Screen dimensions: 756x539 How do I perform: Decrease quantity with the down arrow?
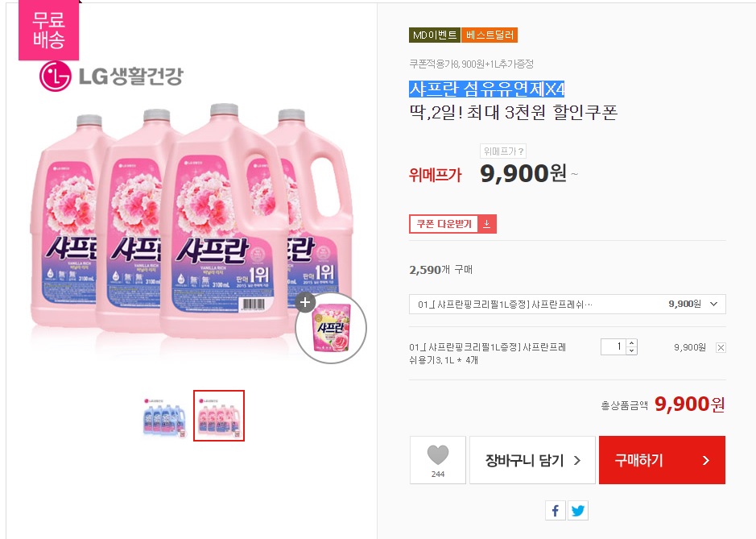631,350
